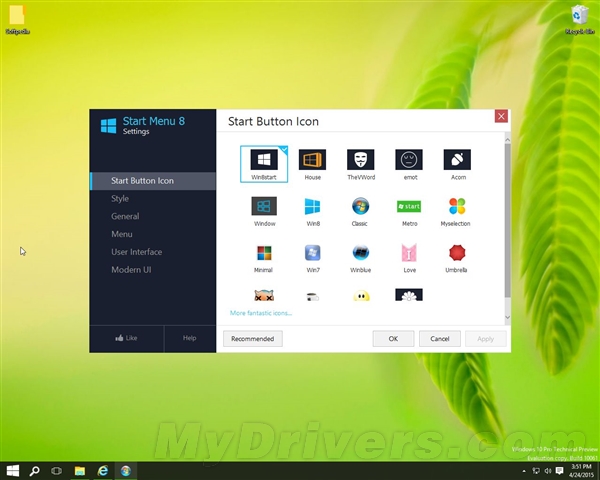
Task: Open the Start Menu 8 taskbar app icon
Action: 126,471
